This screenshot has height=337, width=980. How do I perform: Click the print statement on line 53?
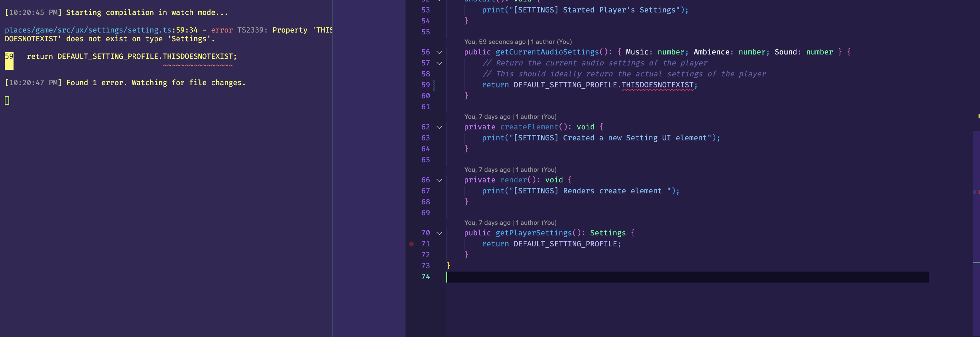coord(585,10)
